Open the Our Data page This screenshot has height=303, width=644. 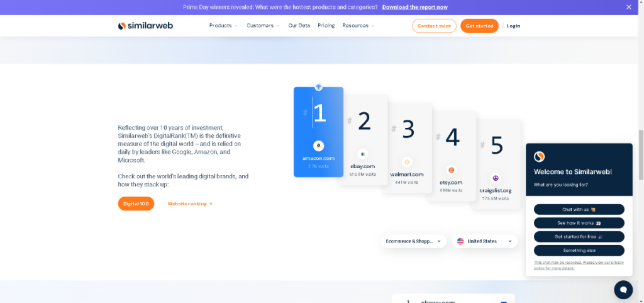click(x=299, y=25)
